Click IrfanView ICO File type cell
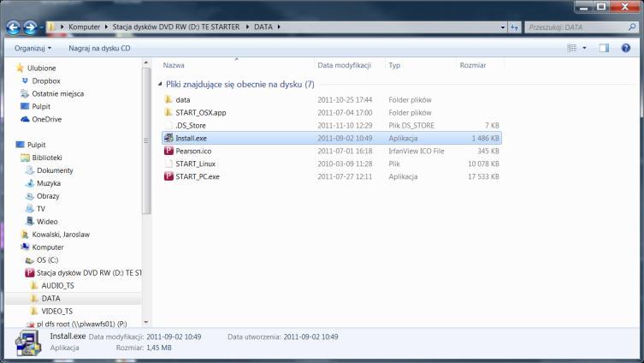The width and height of the screenshot is (644, 363). [416, 151]
